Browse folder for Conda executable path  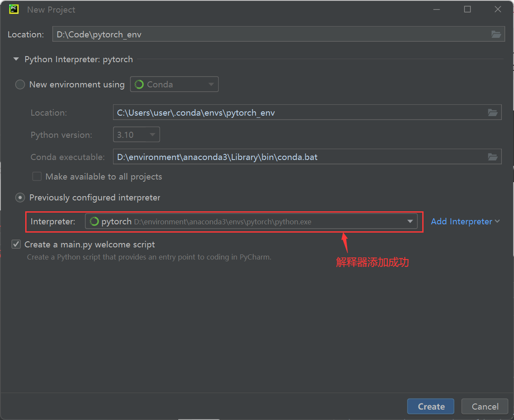493,157
